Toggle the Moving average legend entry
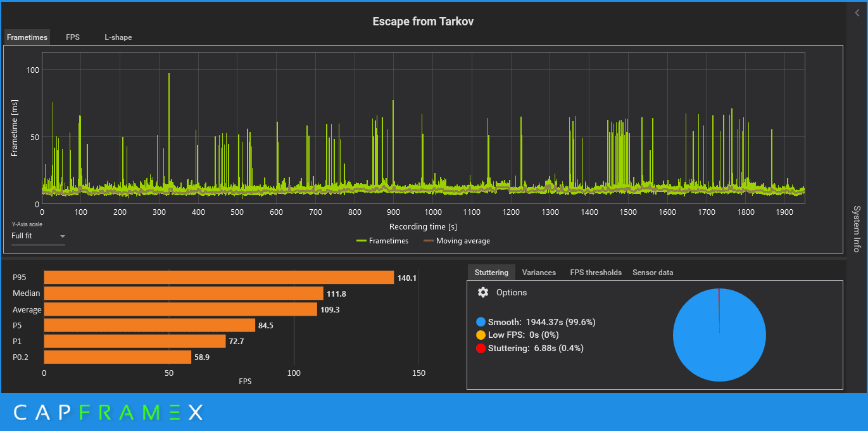868x431 pixels. pyautogui.click(x=456, y=241)
